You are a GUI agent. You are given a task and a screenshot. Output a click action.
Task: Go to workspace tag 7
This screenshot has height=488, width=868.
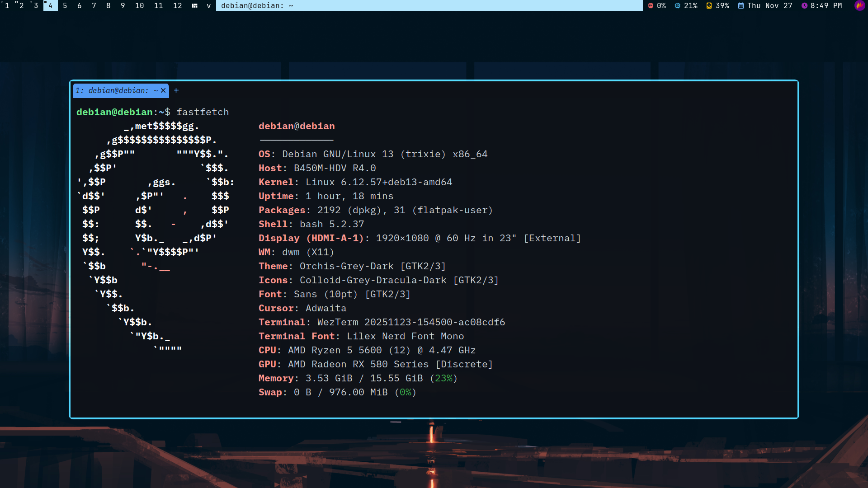[x=94, y=5]
